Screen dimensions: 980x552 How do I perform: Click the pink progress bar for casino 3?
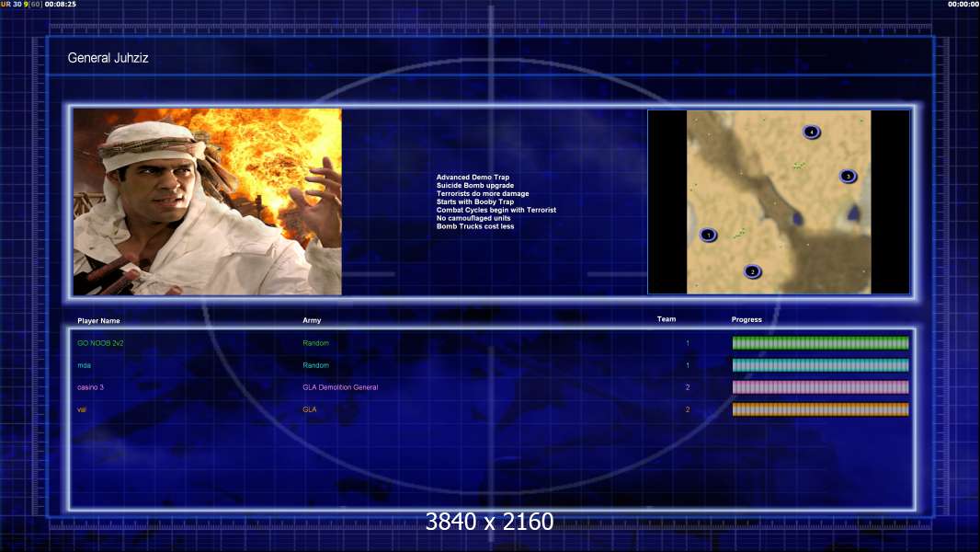coord(821,387)
